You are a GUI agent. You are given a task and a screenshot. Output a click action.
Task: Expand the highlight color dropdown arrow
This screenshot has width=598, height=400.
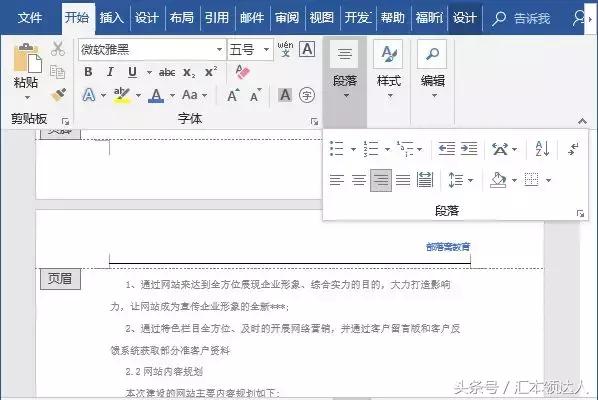(138, 95)
